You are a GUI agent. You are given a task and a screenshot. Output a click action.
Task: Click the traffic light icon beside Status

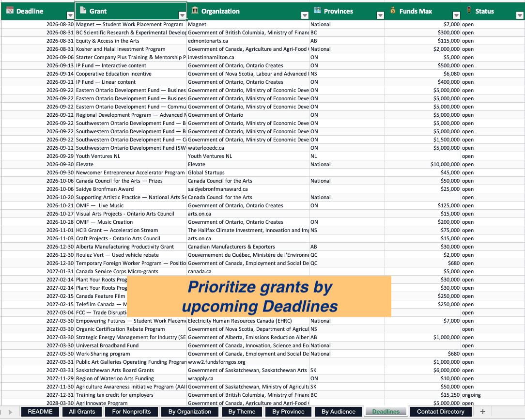pos(469,10)
